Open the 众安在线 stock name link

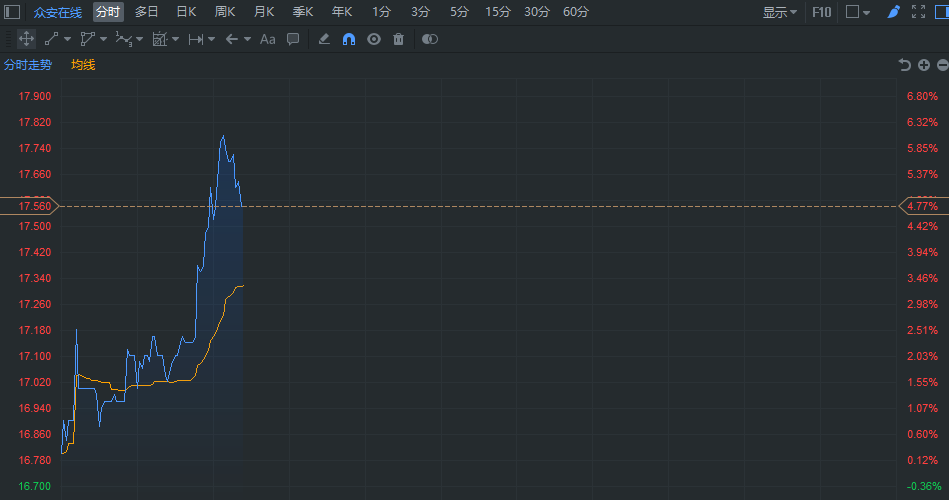[57, 12]
